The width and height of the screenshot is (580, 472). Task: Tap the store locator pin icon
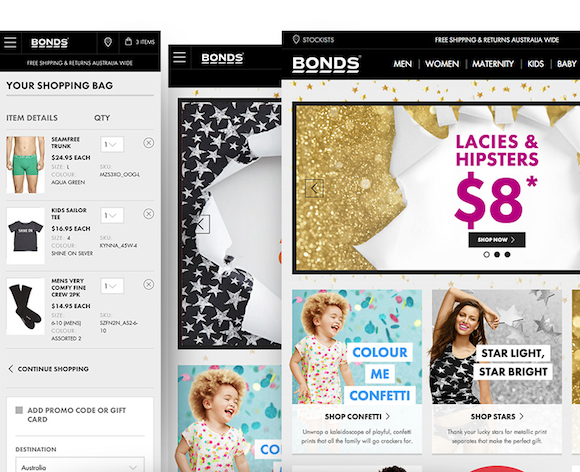(x=108, y=42)
